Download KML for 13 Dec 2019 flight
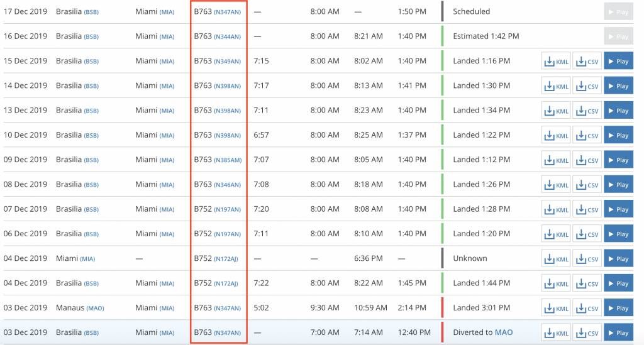The width and height of the screenshot is (644, 345). coord(556,111)
